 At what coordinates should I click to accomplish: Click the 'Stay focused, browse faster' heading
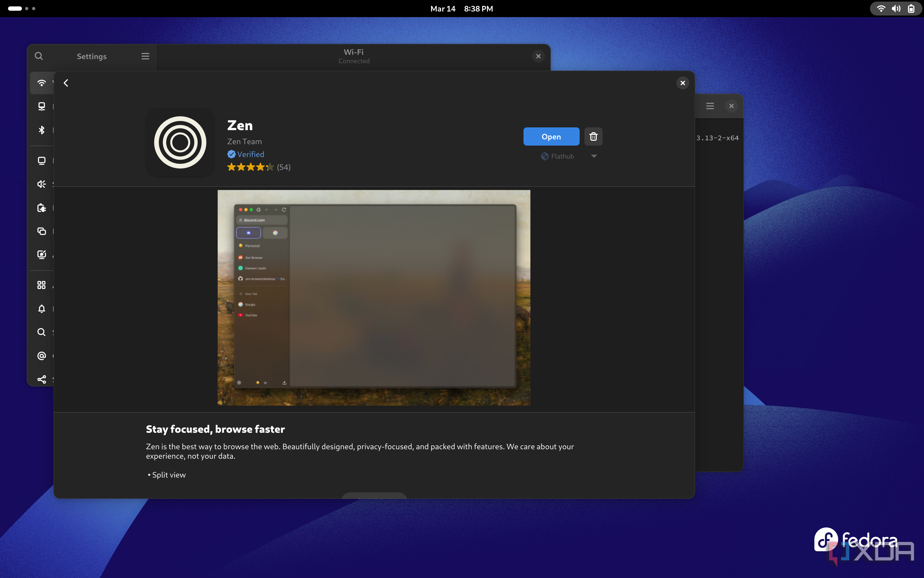[x=215, y=429]
